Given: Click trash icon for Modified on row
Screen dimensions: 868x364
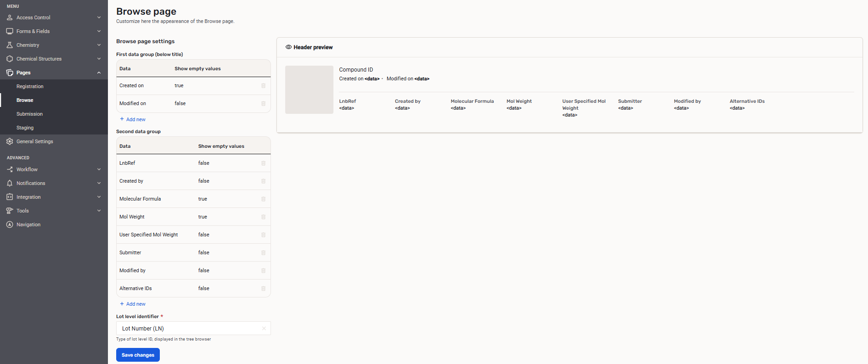Looking at the screenshot, I should click(263, 104).
